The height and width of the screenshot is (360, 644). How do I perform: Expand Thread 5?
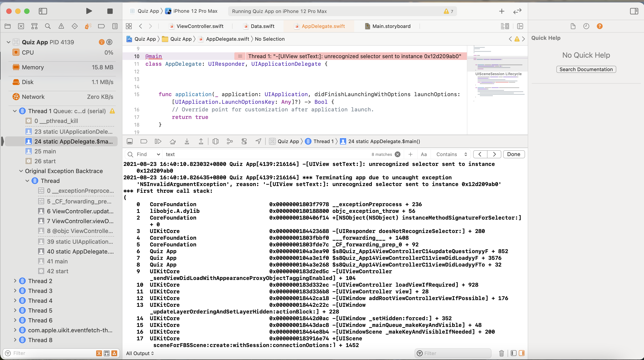tap(15, 310)
